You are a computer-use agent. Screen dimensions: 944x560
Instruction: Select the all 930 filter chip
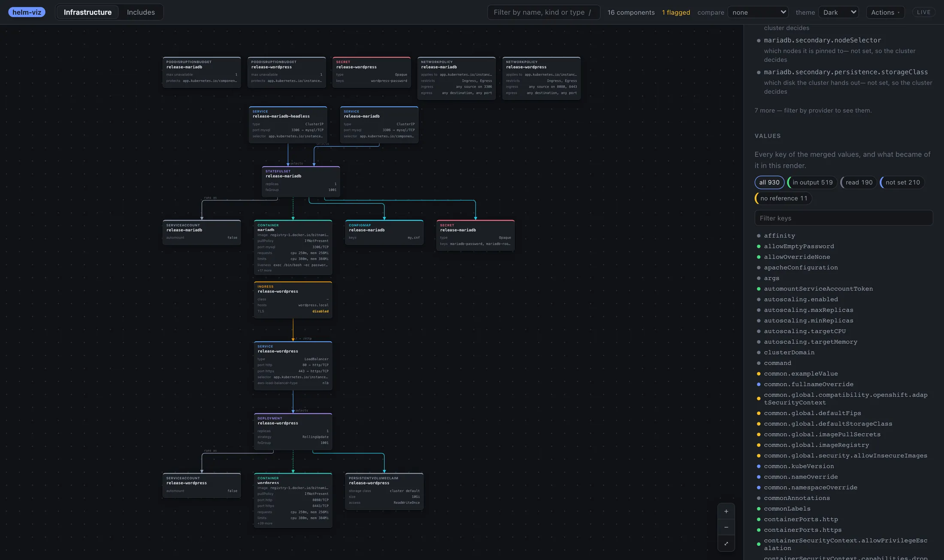coord(769,182)
